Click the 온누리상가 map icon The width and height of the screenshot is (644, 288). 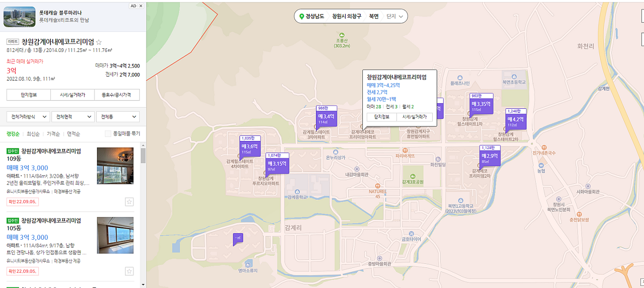[336, 151]
